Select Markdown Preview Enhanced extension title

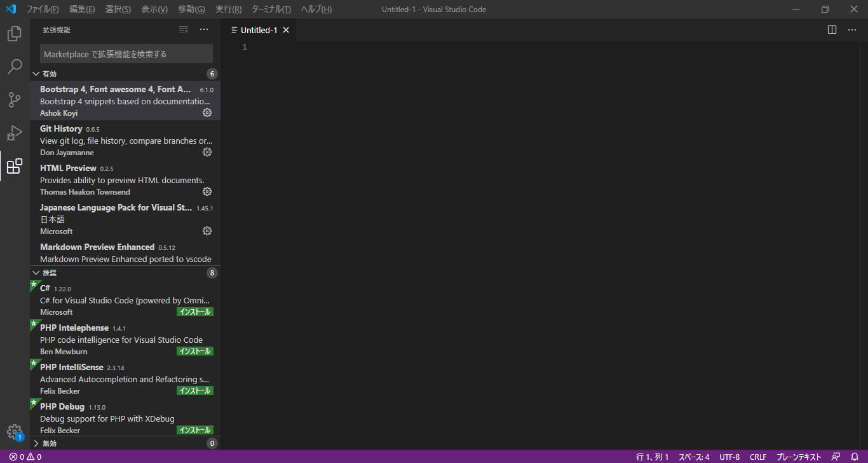pos(97,247)
